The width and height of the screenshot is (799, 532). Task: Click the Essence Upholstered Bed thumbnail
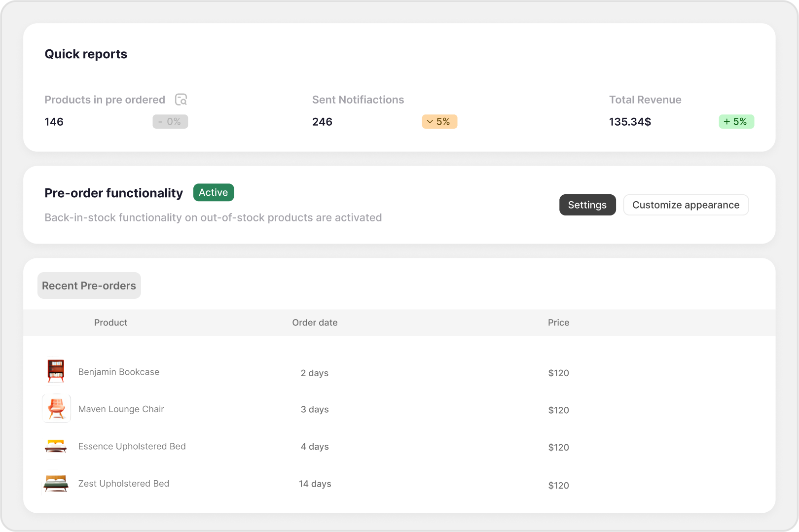[56, 446]
